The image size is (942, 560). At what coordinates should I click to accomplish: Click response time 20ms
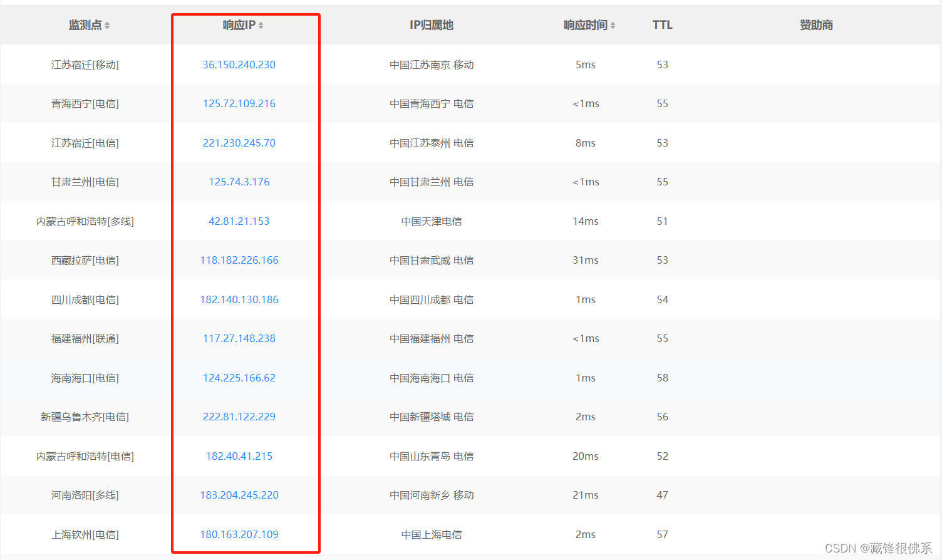(x=586, y=456)
